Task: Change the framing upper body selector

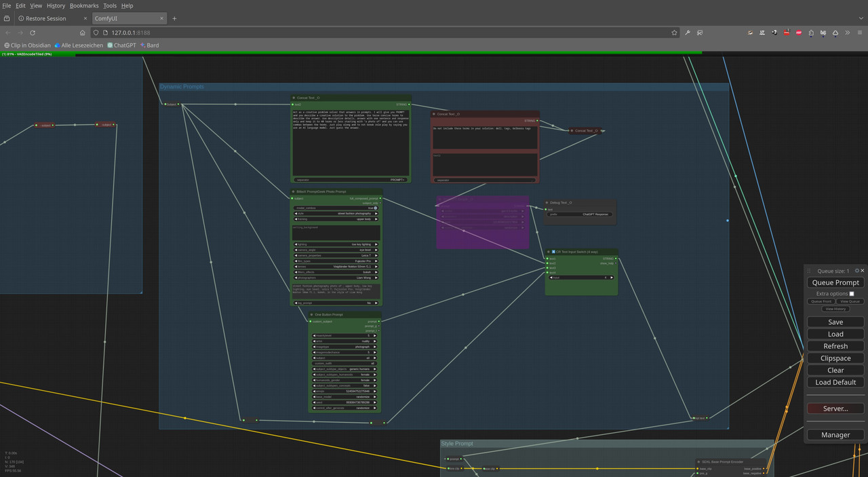Action: click(336, 219)
